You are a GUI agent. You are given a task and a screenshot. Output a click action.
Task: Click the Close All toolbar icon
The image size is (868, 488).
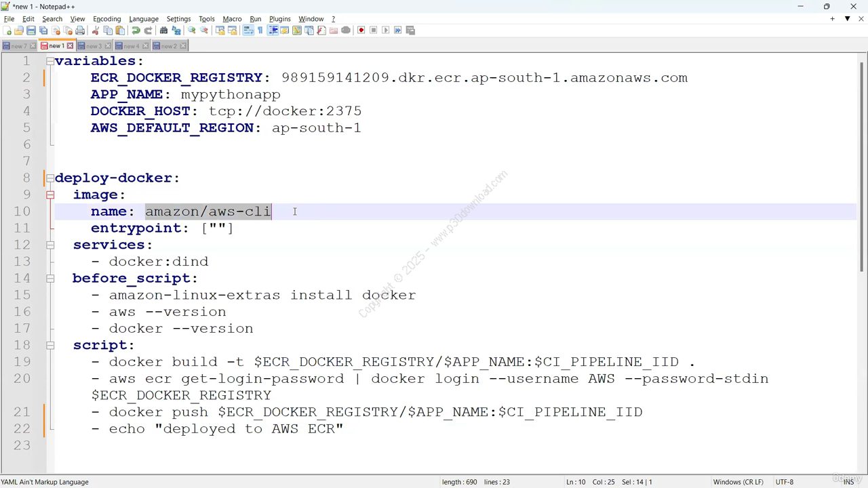pyautogui.click(x=68, y=30)
